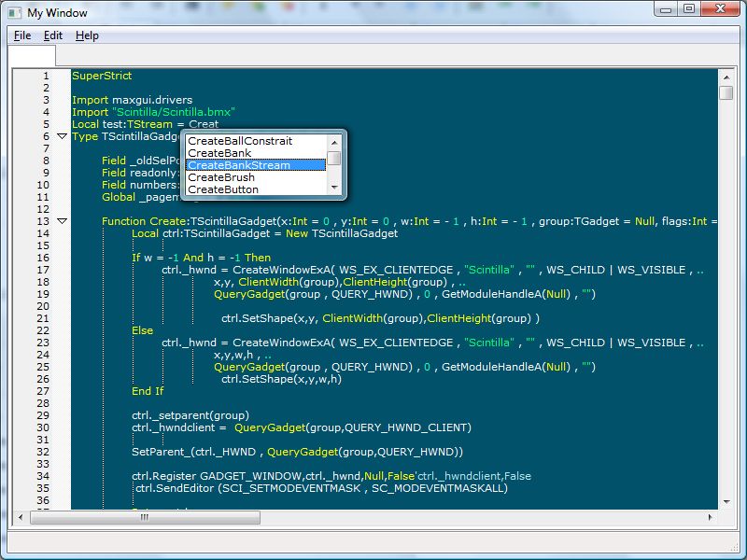
Task: Open the File menu
Action: click(x=22, y=35)
